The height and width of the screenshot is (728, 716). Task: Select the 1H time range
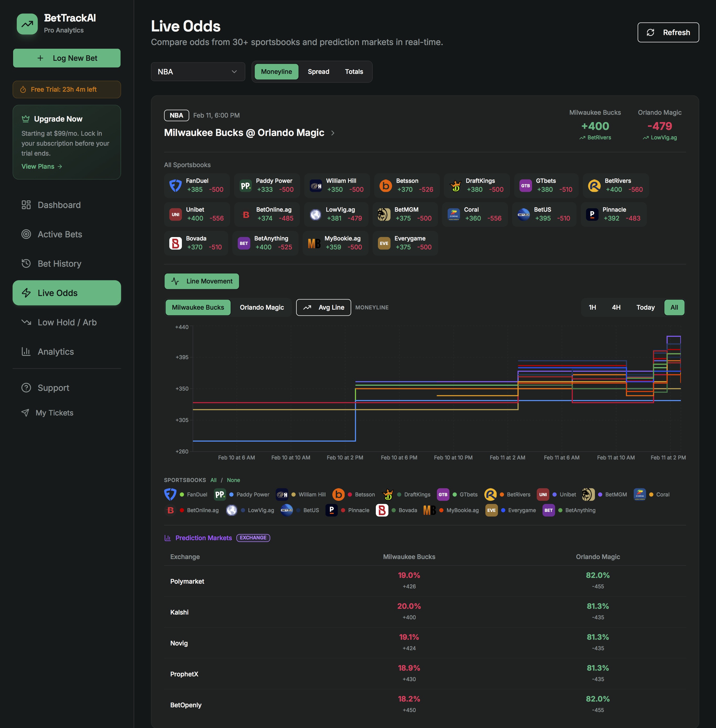[x=592, y=308]
